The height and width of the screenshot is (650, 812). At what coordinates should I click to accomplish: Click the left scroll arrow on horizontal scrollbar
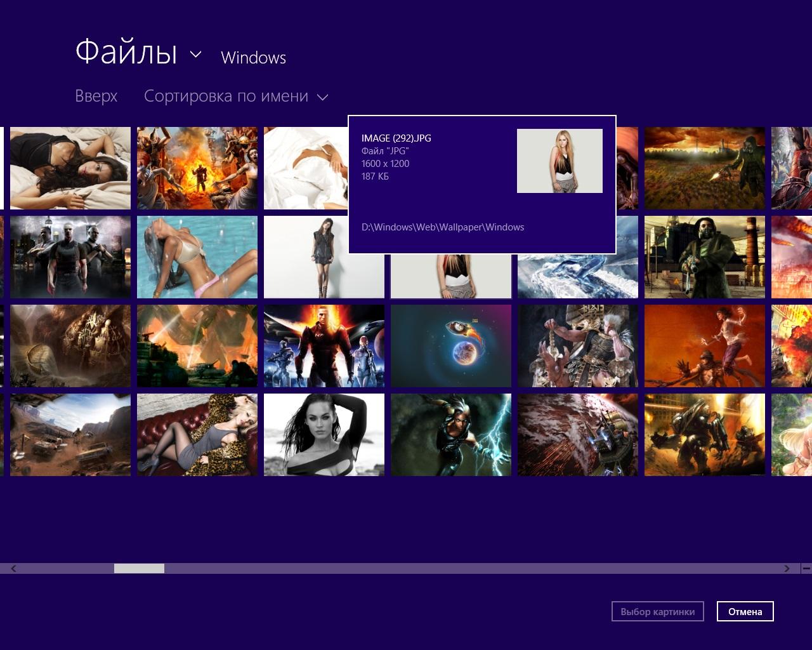[x=13, y=569]
